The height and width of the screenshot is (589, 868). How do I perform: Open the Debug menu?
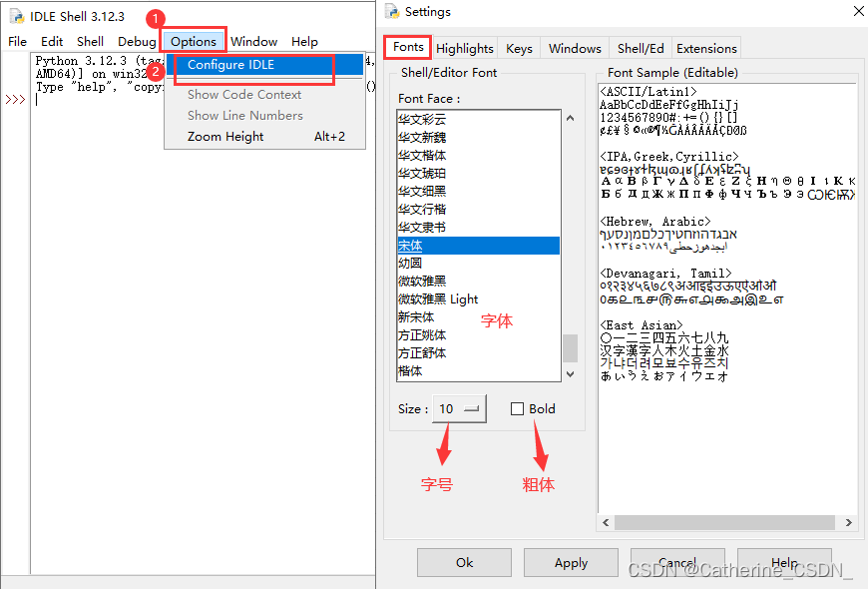(x=137, y=42)
